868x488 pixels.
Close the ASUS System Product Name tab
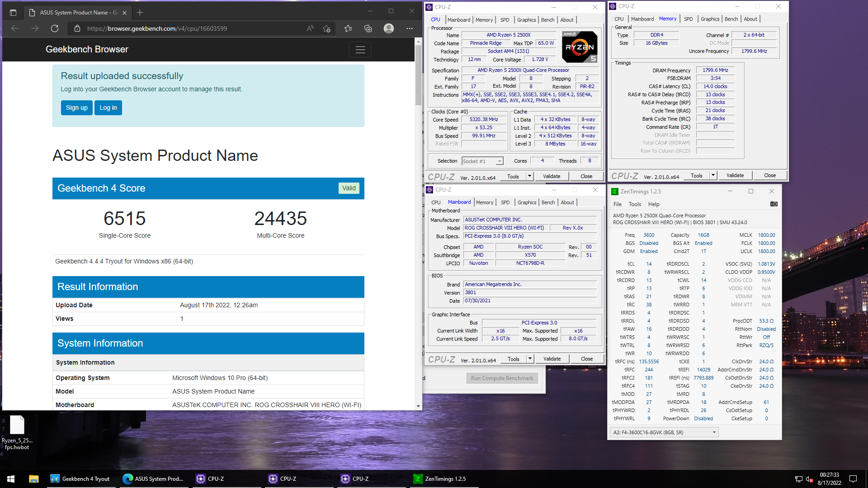124,13
